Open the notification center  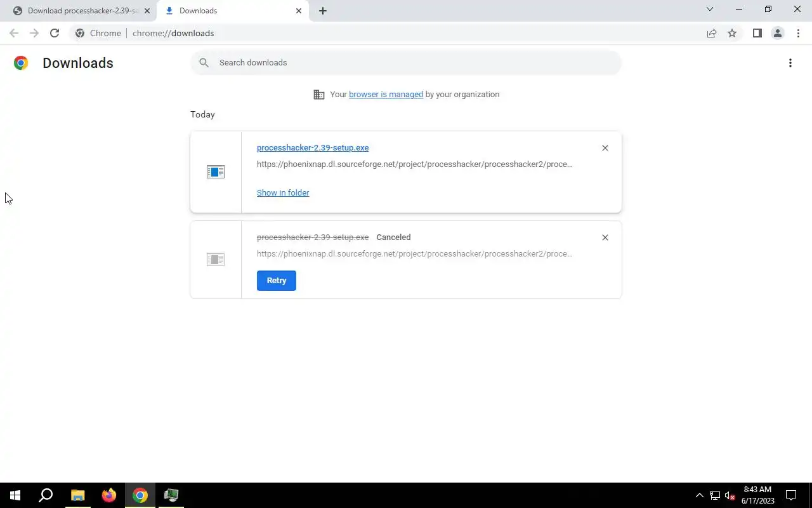pyautogui.click(x=791, y=495)
